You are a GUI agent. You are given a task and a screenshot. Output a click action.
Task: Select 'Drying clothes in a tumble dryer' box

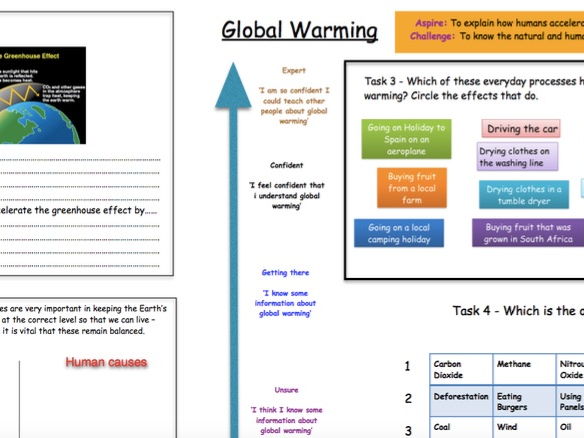coord(524,195)
